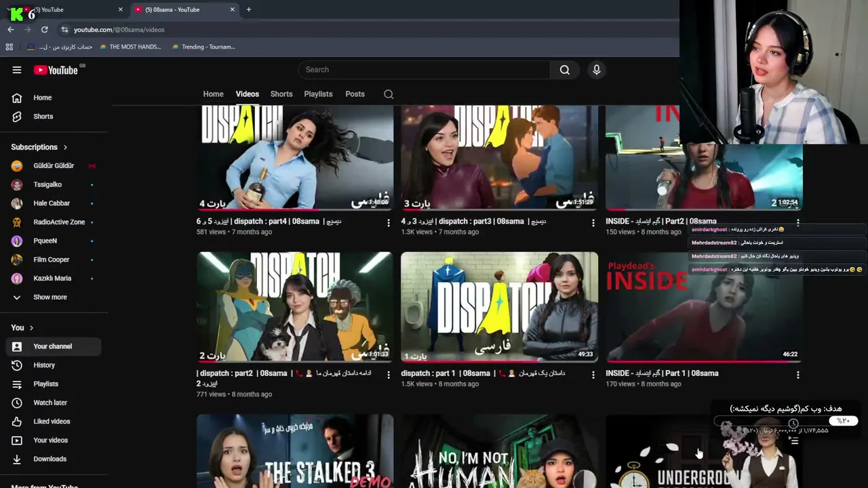Open Your videos in the sidebar

click(x=54, y=441)
